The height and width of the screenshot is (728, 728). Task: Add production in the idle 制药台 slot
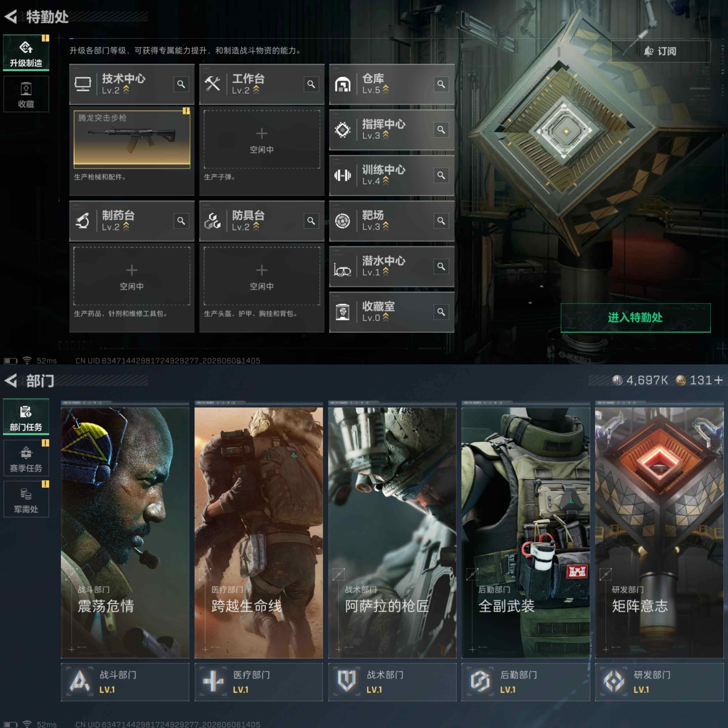click(132, 276)
